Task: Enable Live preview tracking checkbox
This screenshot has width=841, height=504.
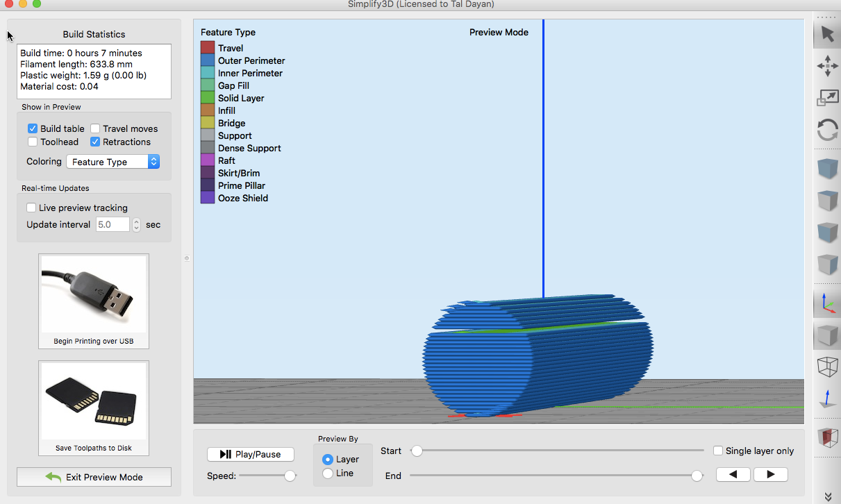Action: [31, 208]
